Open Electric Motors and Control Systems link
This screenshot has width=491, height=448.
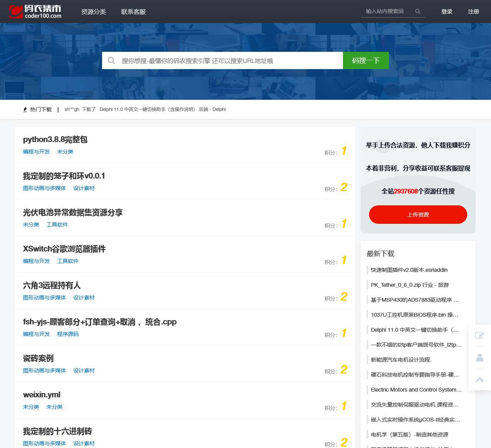pos(416,390)
